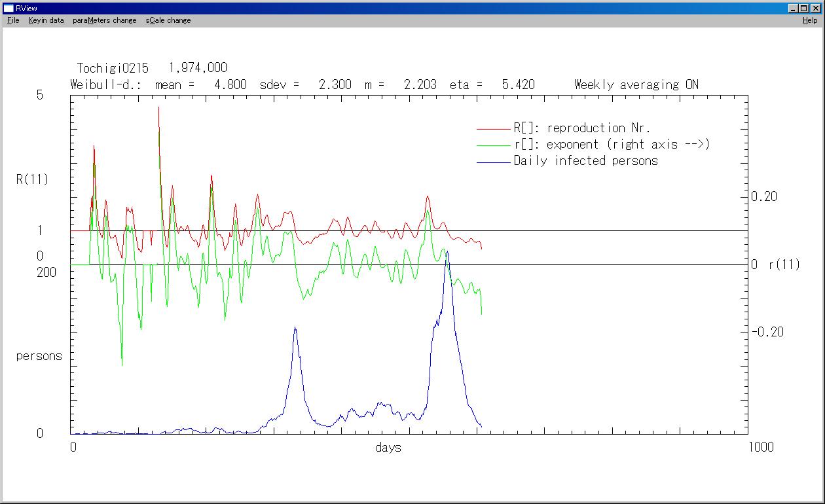825x504 pixels.
Task: Click the 'R(11)' left axis label
Action: tap(32, 179)
